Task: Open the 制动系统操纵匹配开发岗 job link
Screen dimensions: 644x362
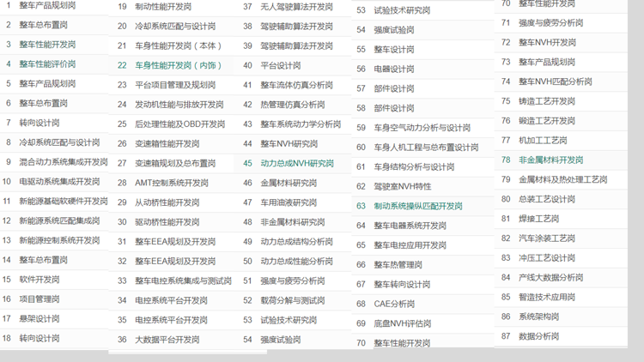Action: 417,207
